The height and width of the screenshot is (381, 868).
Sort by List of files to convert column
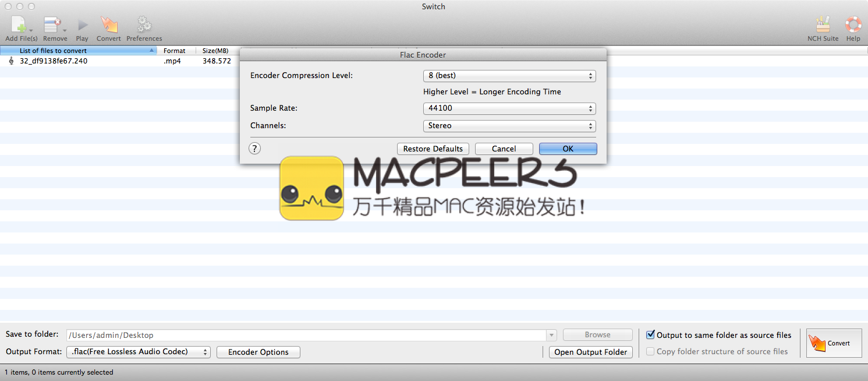coord(79,51)
